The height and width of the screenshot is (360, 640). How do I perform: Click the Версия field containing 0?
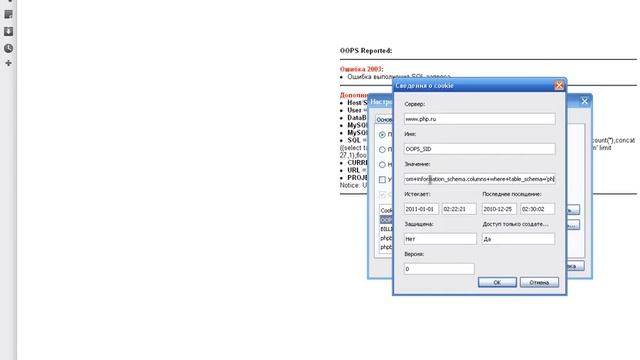click(x=439, y=269)
